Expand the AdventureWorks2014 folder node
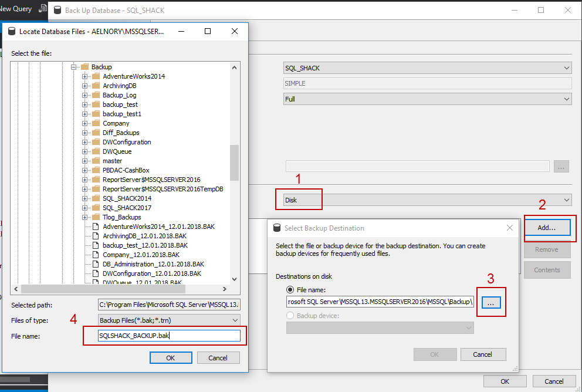 [x=84, y=76]
